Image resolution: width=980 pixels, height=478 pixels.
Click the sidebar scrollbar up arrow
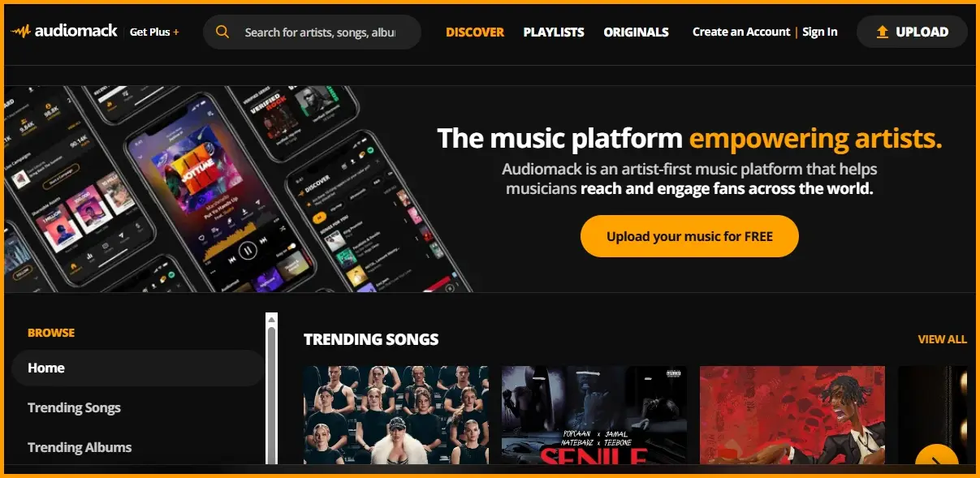tap(271, 319)
